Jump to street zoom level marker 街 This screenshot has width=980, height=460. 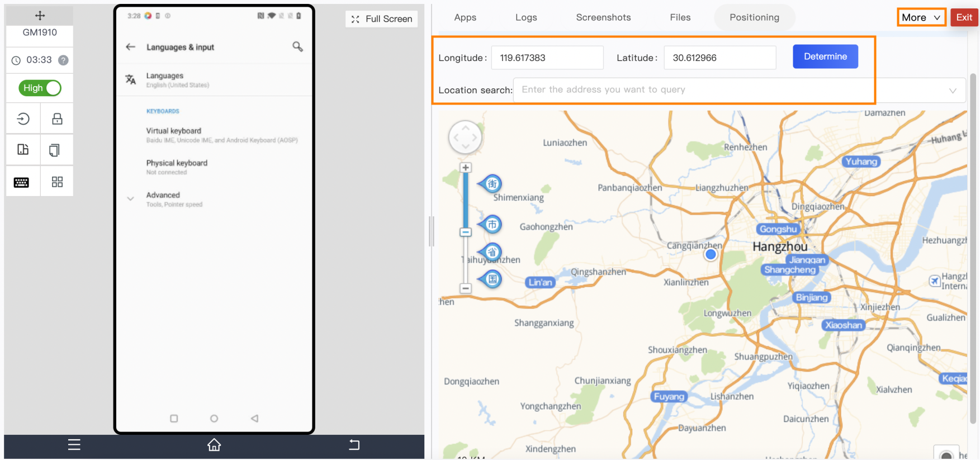(x=490, y=183)
